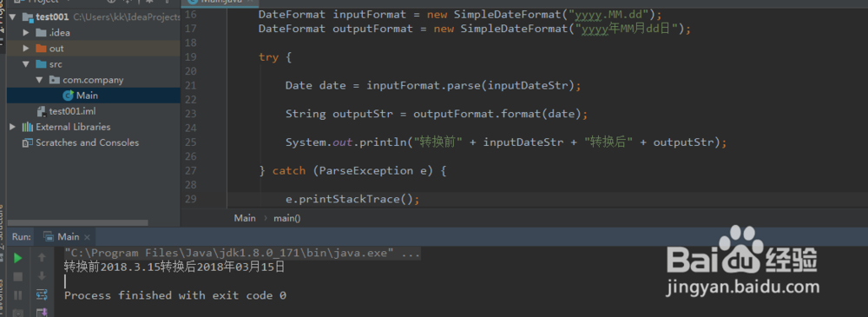Select the Main class icon in tree

[x=68, y=96]
